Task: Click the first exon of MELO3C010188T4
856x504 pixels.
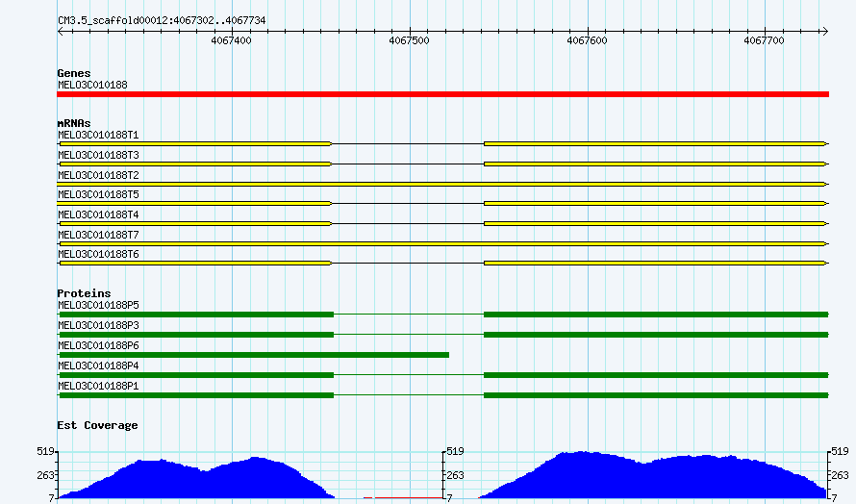Action: (195, 223)
